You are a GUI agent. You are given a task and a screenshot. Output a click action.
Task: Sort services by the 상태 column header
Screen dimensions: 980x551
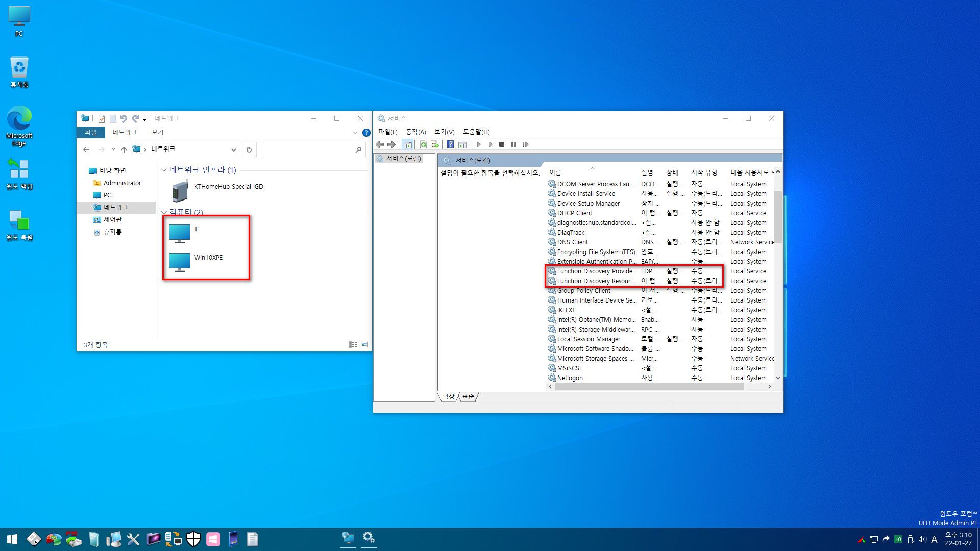tap(675, 172)
